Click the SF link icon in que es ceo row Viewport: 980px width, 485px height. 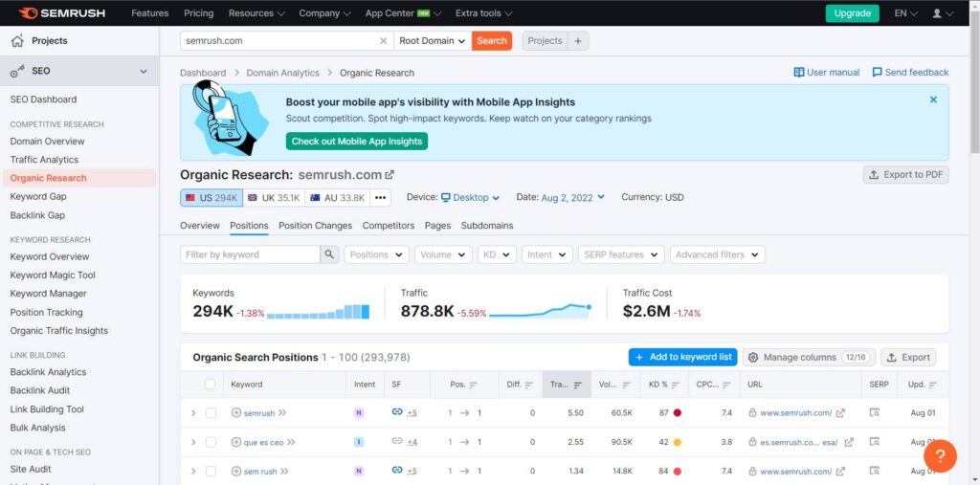(397, 441)
